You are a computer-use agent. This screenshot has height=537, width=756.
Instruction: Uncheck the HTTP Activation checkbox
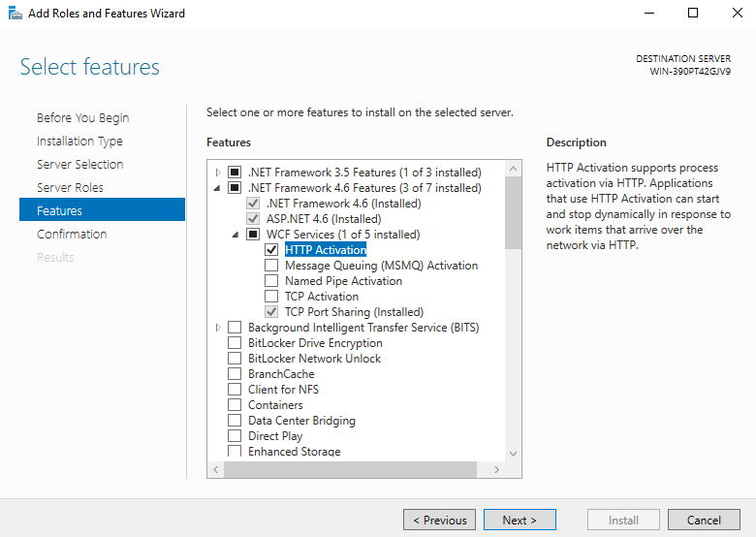(271, 250)
